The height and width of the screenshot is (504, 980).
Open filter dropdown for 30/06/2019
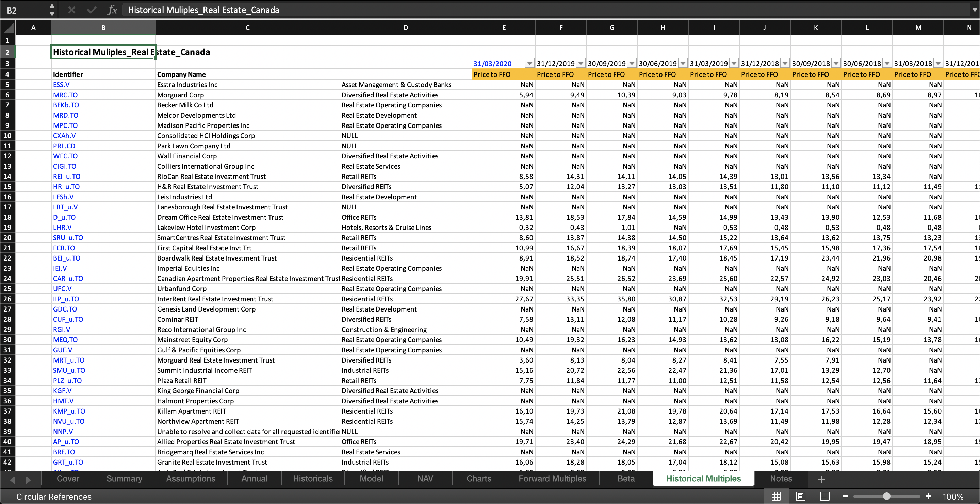point(683,63)
